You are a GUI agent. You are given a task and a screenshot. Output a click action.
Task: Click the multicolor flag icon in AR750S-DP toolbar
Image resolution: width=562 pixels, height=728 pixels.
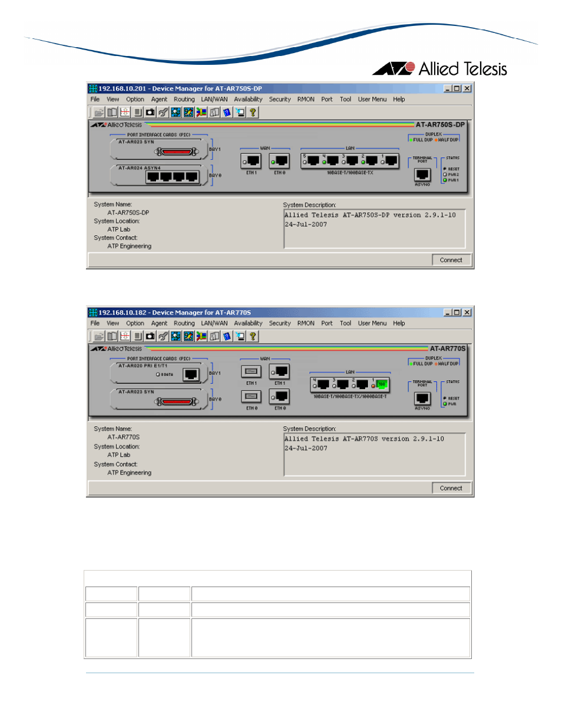(201, 112)
